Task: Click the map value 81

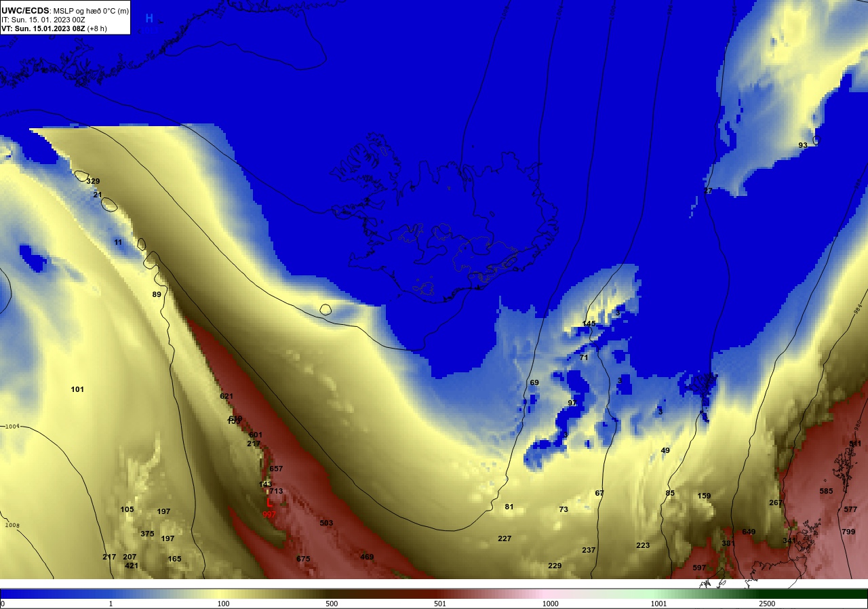Action: click(509, 507)
